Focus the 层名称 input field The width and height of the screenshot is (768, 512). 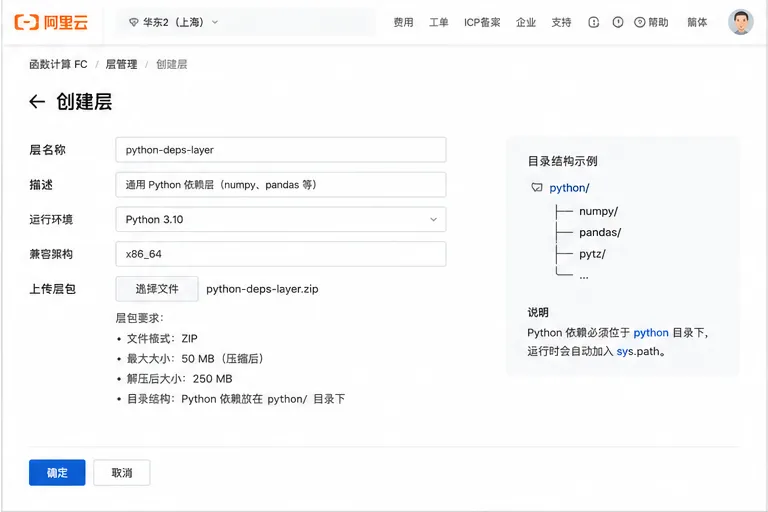[x=281, y=149]
